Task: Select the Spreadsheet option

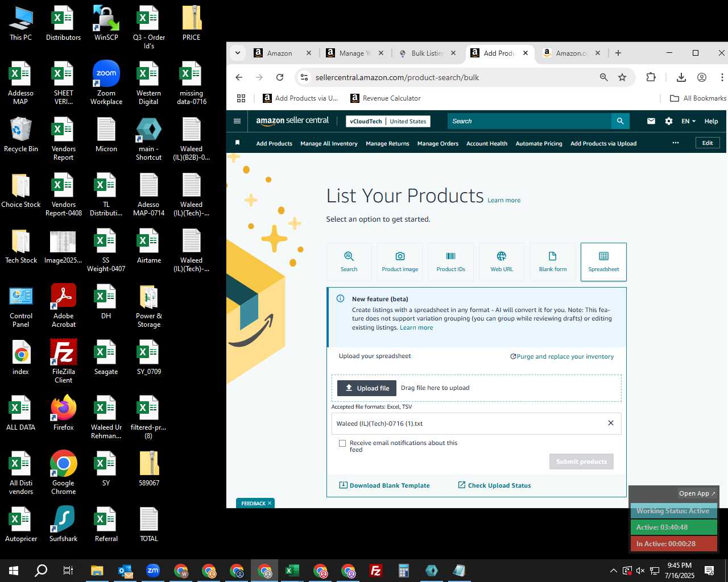Action: (603, 262)
